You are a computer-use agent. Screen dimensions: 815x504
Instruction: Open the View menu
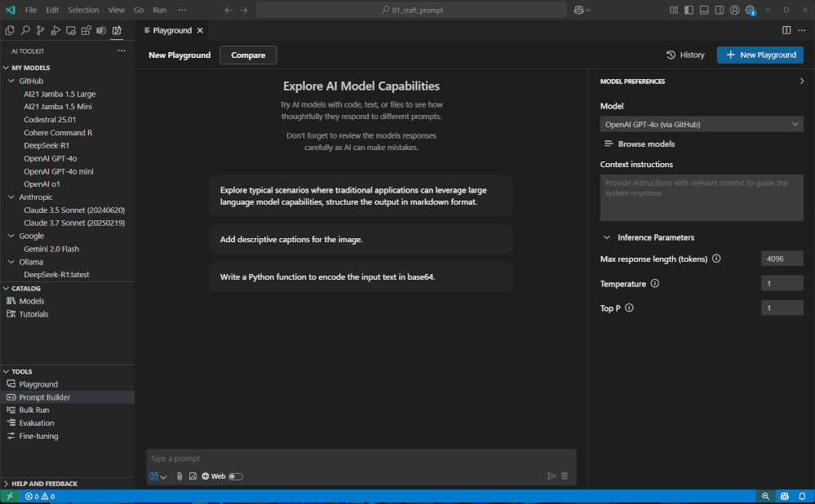point(116,10)
